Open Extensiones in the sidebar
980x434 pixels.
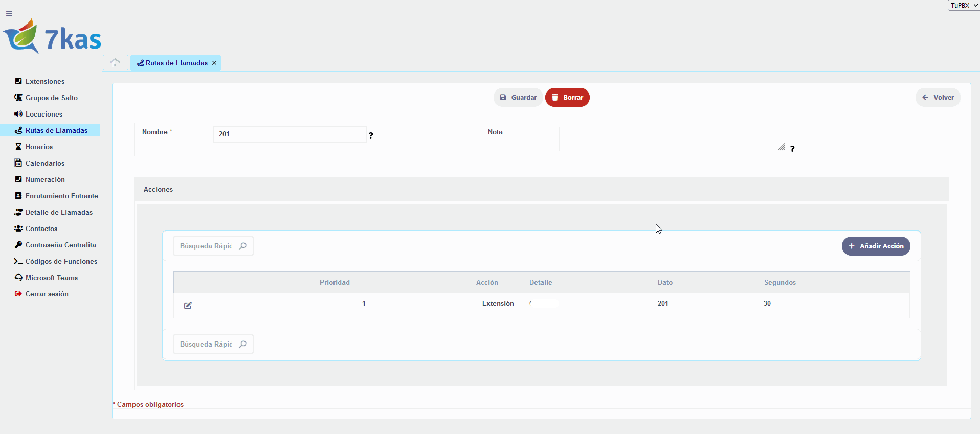(x=45, y=81)
